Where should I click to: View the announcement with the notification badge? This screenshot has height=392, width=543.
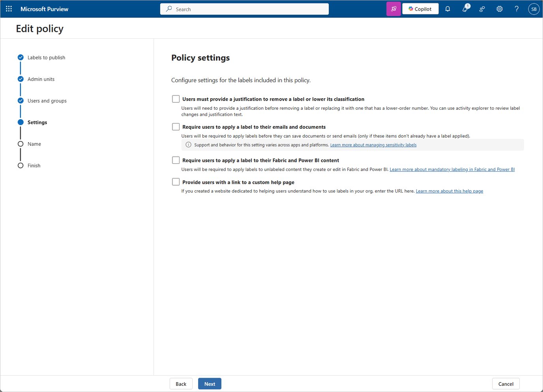tap(464, 9)
